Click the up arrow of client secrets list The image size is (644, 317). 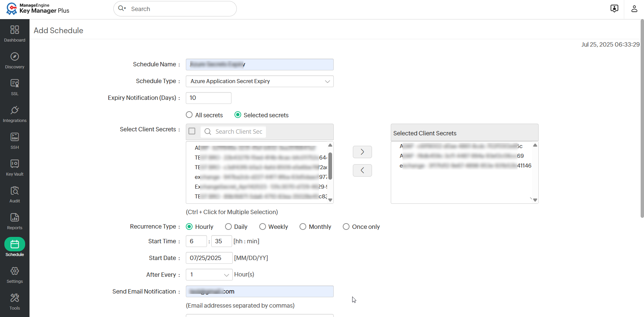coord(330,145)
